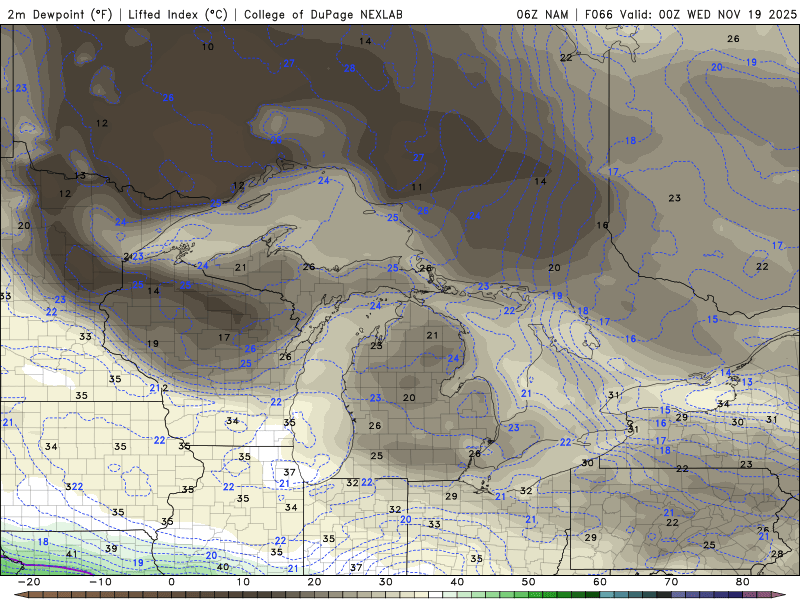The image size is (800, 600).
Task: Click the black dewpoint value 10 on the map
Action: [x=208, y=47]
